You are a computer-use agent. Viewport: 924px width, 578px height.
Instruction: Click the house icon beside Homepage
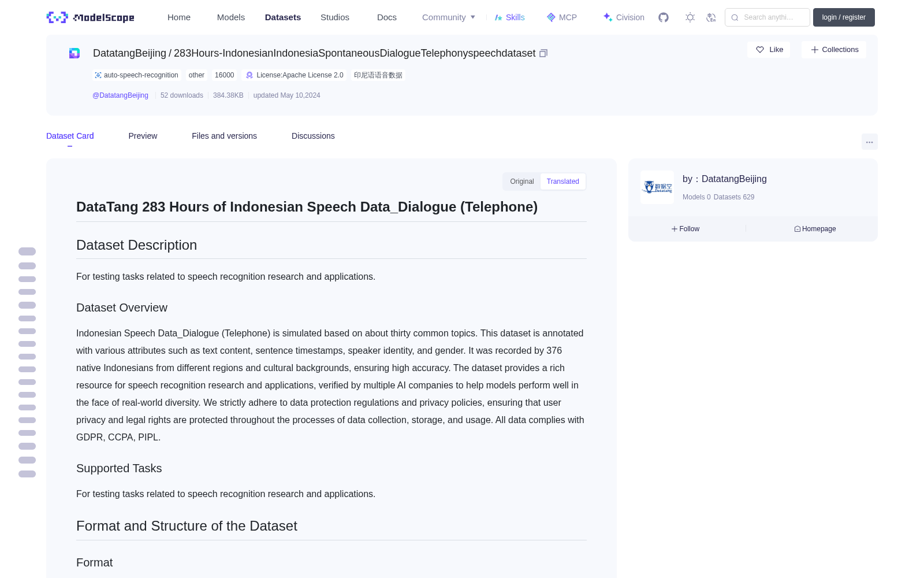click(798, 229)
